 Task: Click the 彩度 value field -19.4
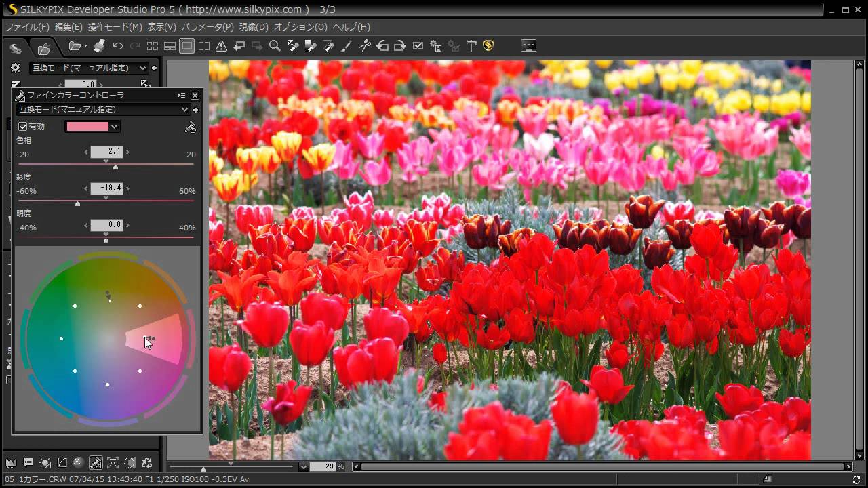coord(106,188)
